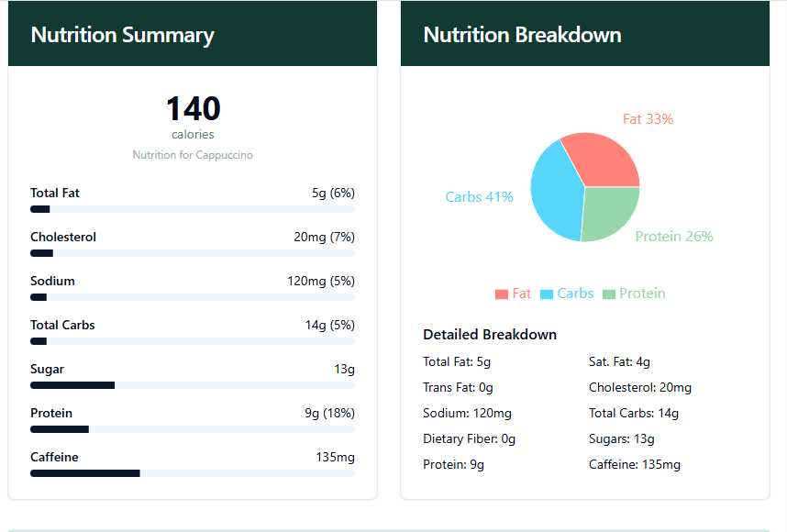Click the Caffeine progress bar
This screenshot has height=532, width=787.
pos(192,473)
